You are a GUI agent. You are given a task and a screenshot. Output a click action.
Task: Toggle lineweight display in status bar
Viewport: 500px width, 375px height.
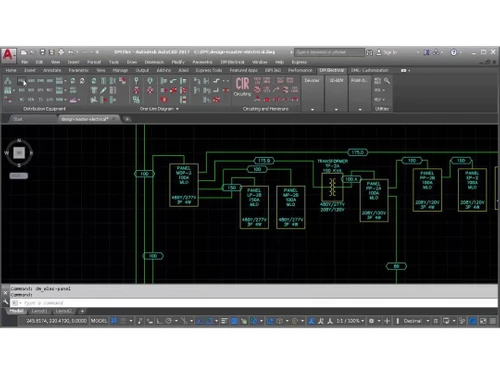click(224, 321)
